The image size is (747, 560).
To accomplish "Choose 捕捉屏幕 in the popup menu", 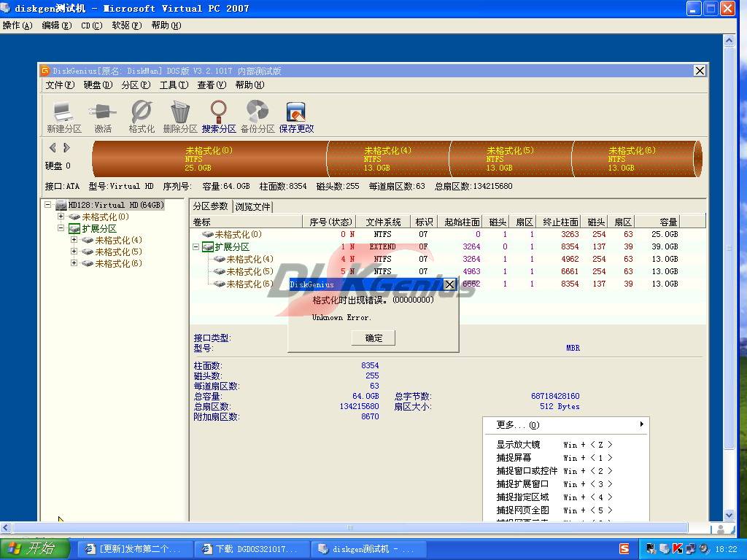I will click(x=565, y=458).
